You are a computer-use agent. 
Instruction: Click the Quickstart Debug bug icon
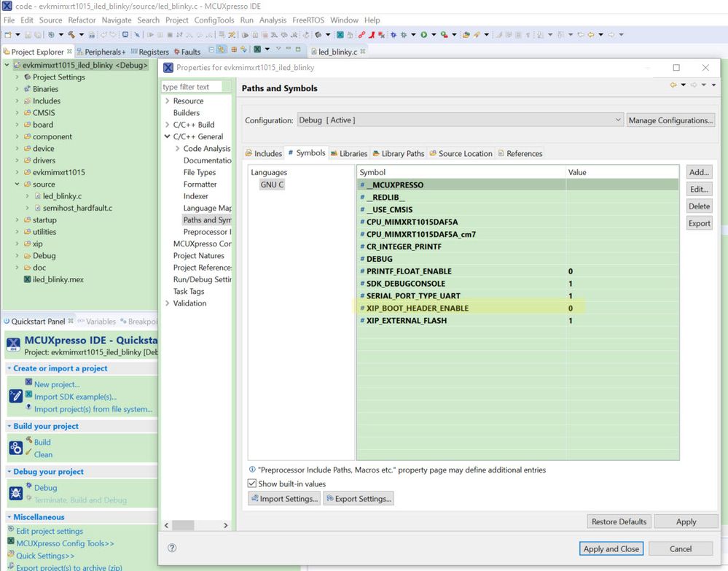pos(16,493)
